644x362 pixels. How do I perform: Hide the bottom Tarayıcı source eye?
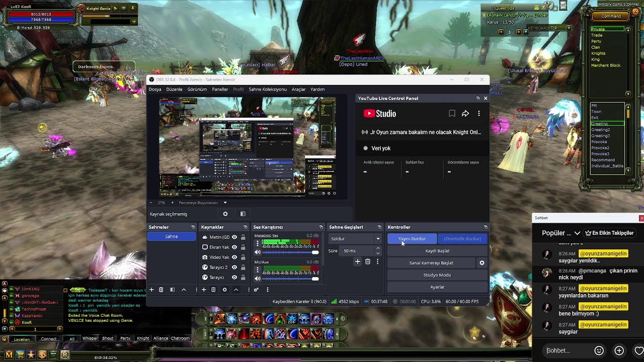coord(234,278)
